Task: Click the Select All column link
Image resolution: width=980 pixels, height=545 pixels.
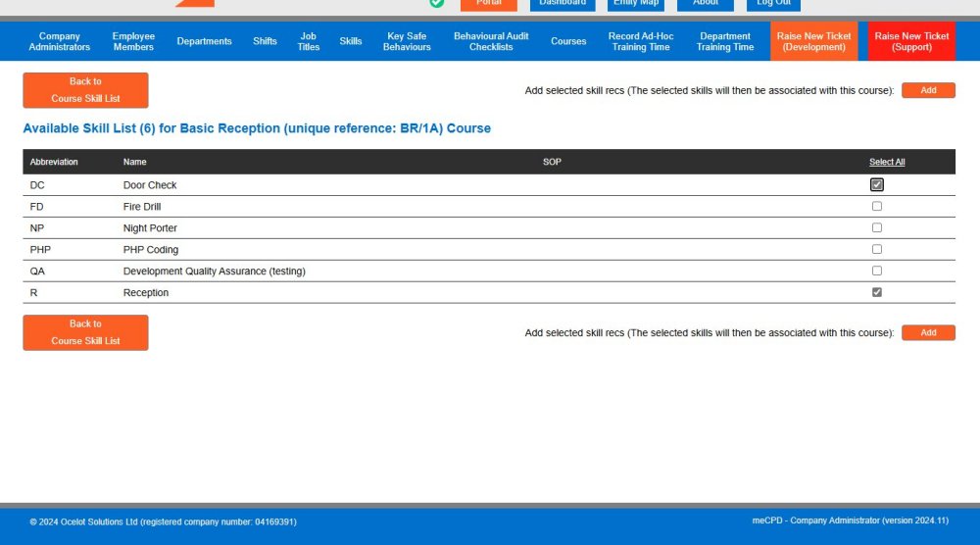Action: click(x=887, y=162)
